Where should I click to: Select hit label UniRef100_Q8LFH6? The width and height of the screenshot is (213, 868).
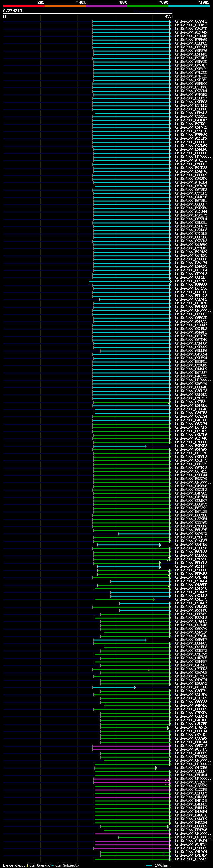coord(191,153)
